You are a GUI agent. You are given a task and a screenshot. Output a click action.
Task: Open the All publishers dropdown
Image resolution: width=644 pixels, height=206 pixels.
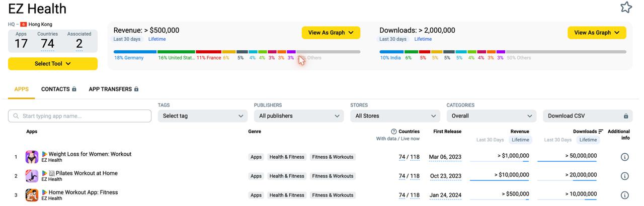coord(299,116)
